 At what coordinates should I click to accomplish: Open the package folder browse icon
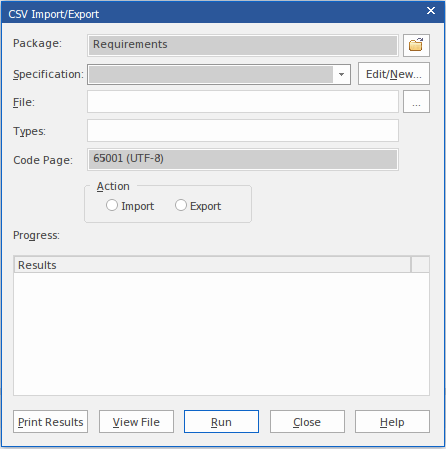pyautogui.click(x=416, y=45)
